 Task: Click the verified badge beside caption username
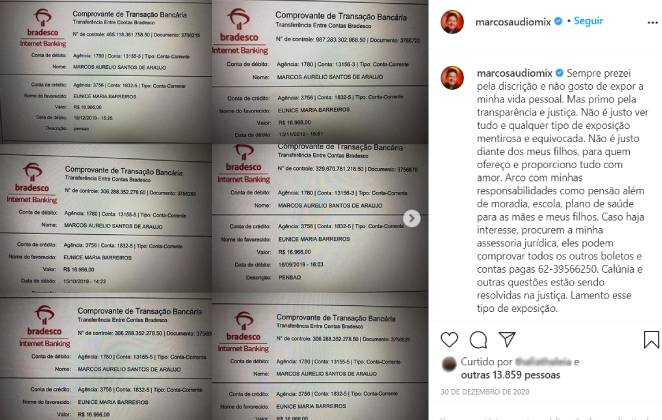point(559,73)
